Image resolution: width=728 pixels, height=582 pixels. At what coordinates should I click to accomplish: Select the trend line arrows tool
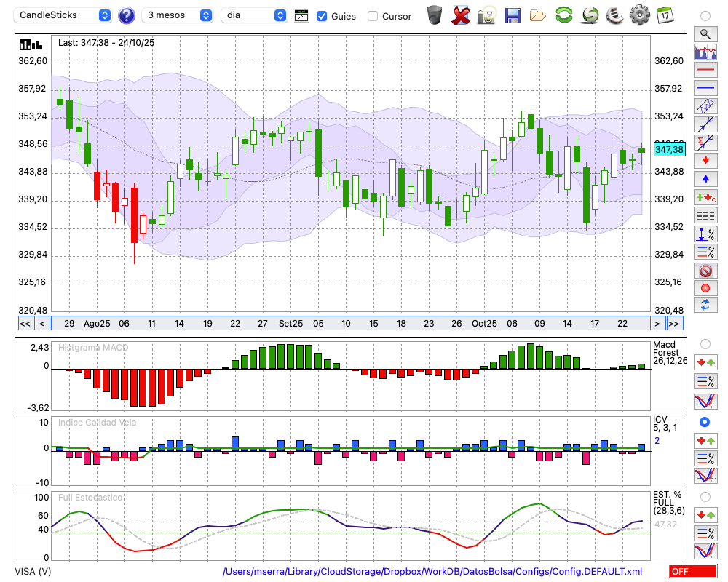pos(705,124)
